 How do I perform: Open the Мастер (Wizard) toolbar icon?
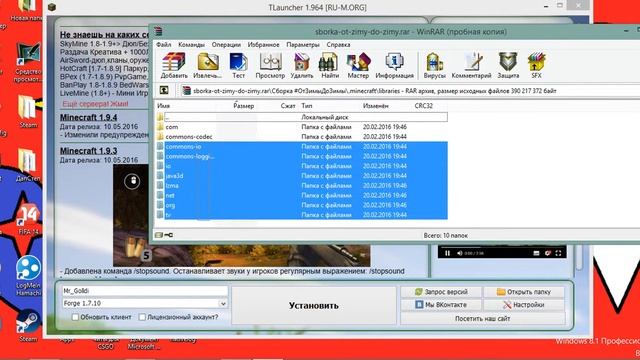pos(358,65)
